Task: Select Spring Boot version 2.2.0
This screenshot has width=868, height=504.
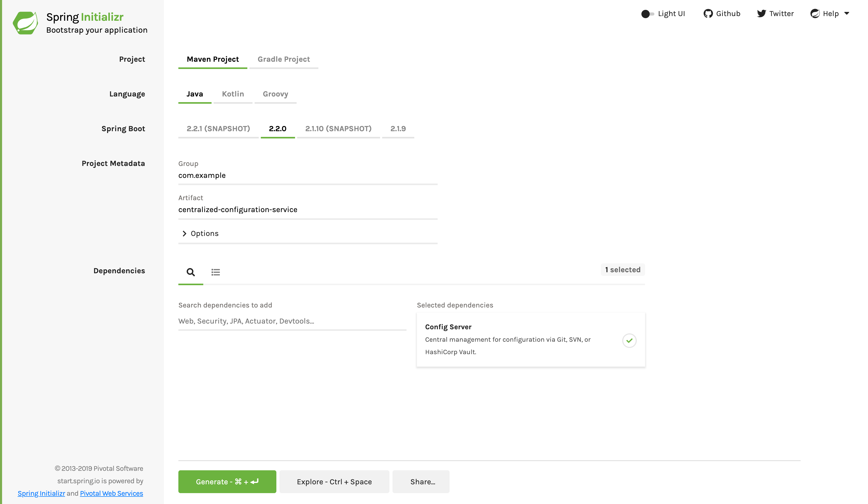Action: pyautogui.click(x=278, y=128)
